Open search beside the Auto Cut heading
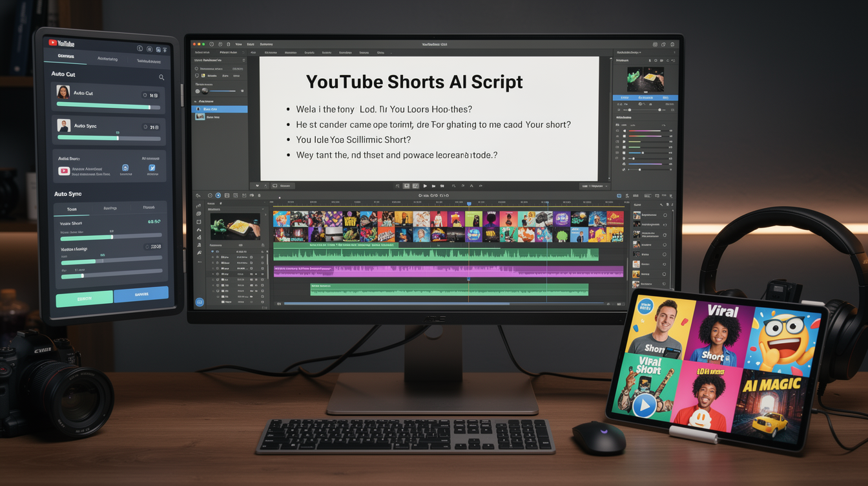868x486 pixels. tap(161, 78)
